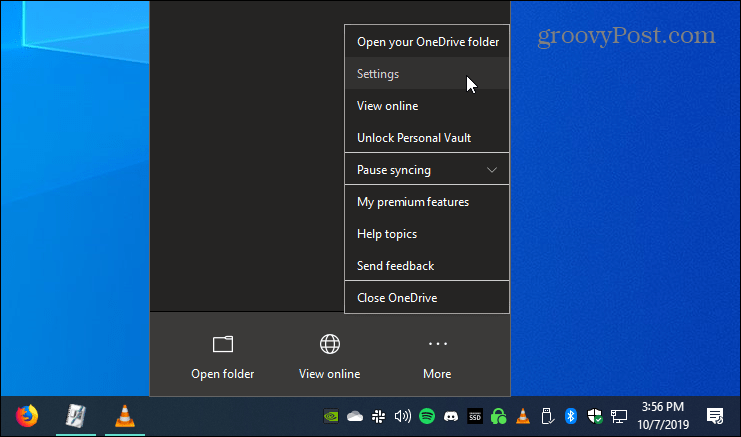Click the OneDrive cloud tray icon
Viewport: 741px width, 437px height.
355,416
